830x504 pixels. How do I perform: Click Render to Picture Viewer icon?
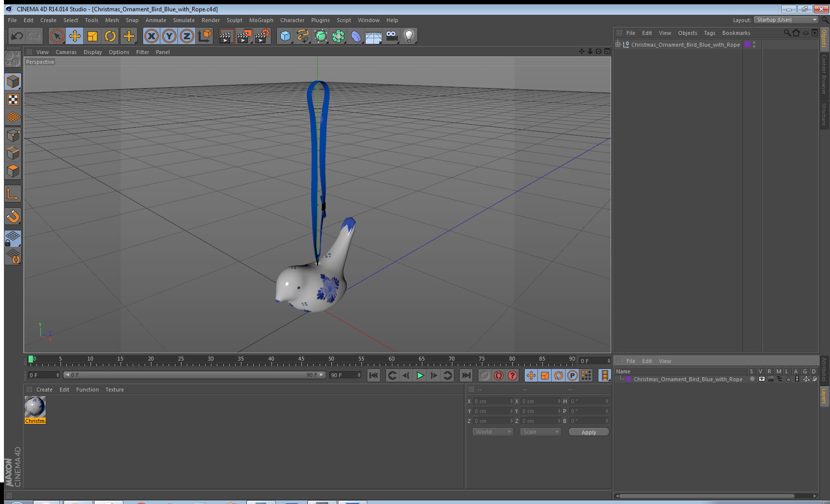[244, 36]
